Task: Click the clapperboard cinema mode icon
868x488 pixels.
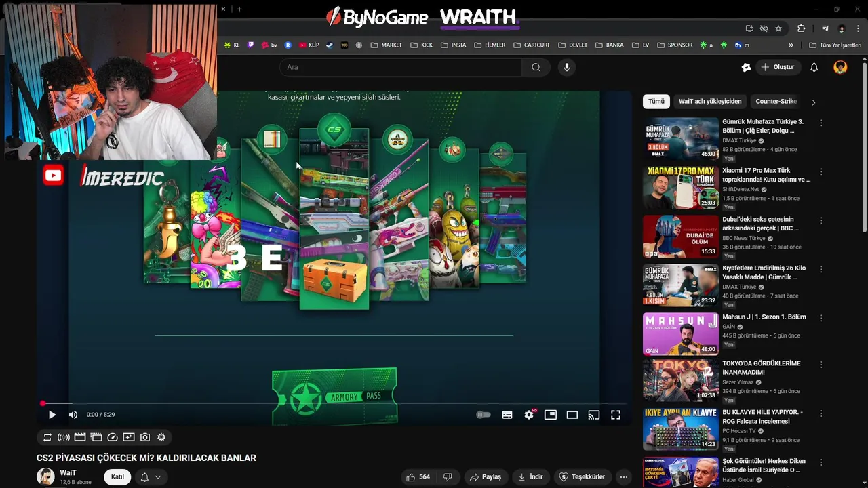Action: [80, 438]
